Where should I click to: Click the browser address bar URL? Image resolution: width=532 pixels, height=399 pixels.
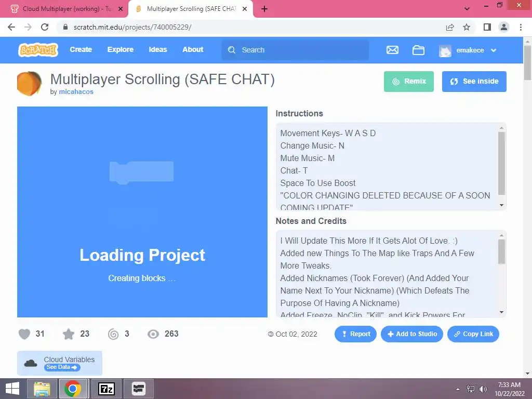(x=132, y=27)
